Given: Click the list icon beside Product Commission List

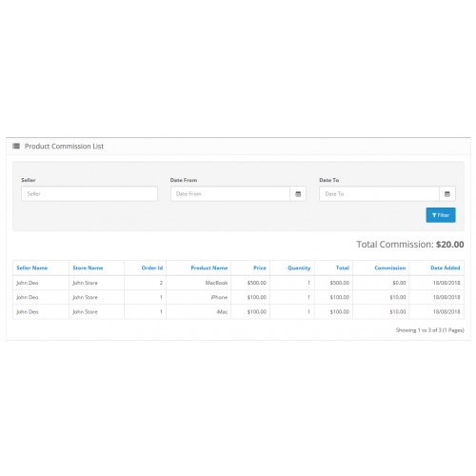Looking at the screenshot, I should coord(16,146).
